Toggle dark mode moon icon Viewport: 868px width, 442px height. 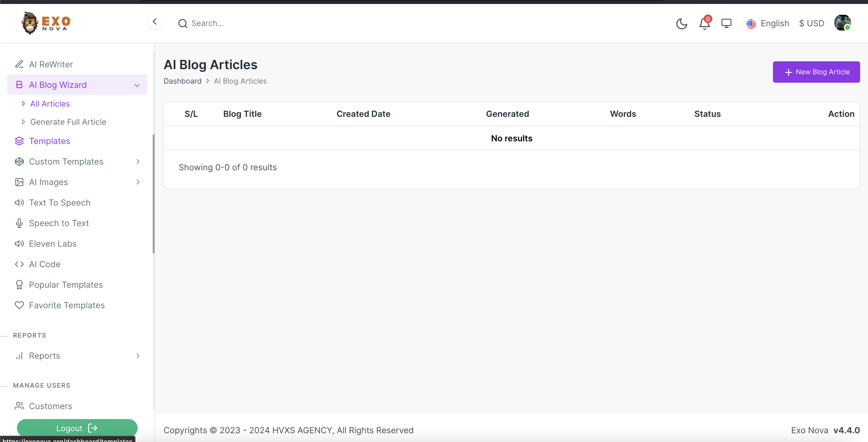[x=681, y=23]
